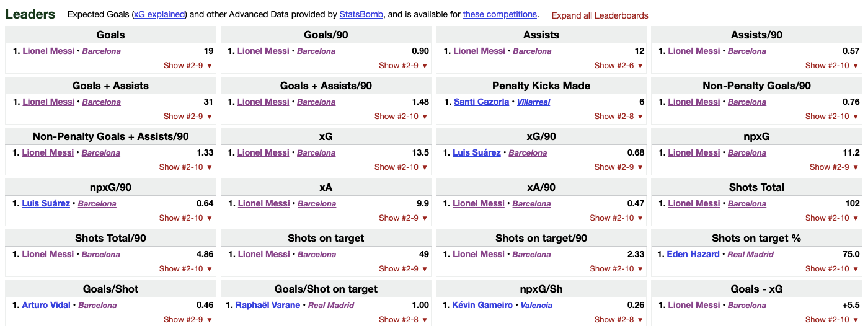The width and height of the screenshot is (868, 326).
Task: Open Luis Suárez link under xG/90
Action: tap(477, 152)
